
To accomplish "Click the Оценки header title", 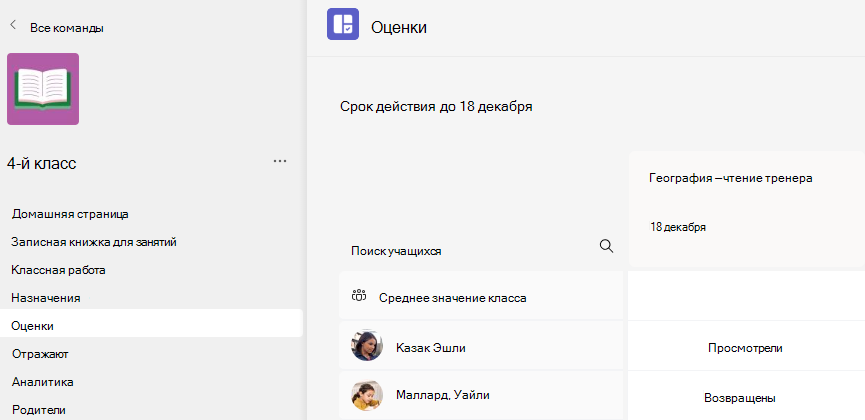I will 398,27.
